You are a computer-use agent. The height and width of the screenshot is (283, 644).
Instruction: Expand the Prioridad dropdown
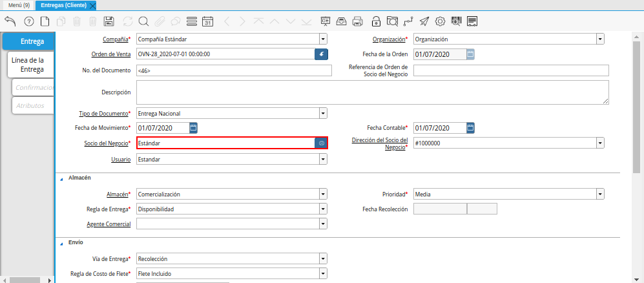coord(600,193)
